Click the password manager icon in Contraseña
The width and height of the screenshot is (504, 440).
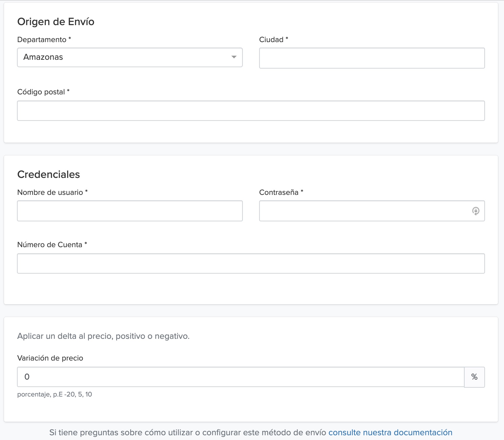pos(476,211)
